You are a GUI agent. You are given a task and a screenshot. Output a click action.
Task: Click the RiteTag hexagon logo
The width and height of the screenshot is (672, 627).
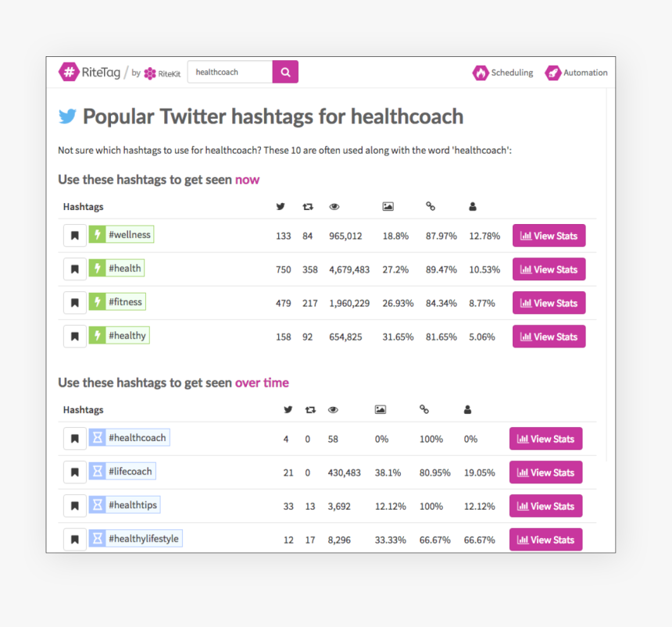click(x=70, y=72)
